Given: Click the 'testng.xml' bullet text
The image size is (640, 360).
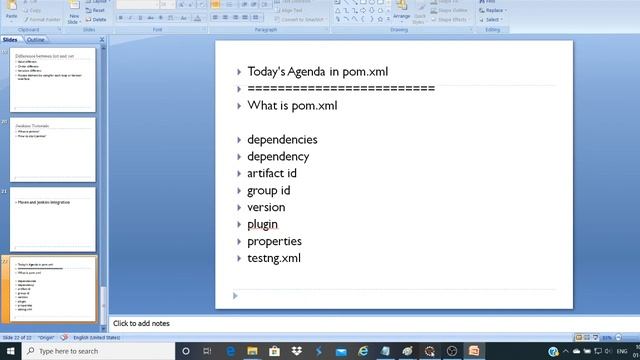Looking at the screenshot, I should [x=274, y=258].
